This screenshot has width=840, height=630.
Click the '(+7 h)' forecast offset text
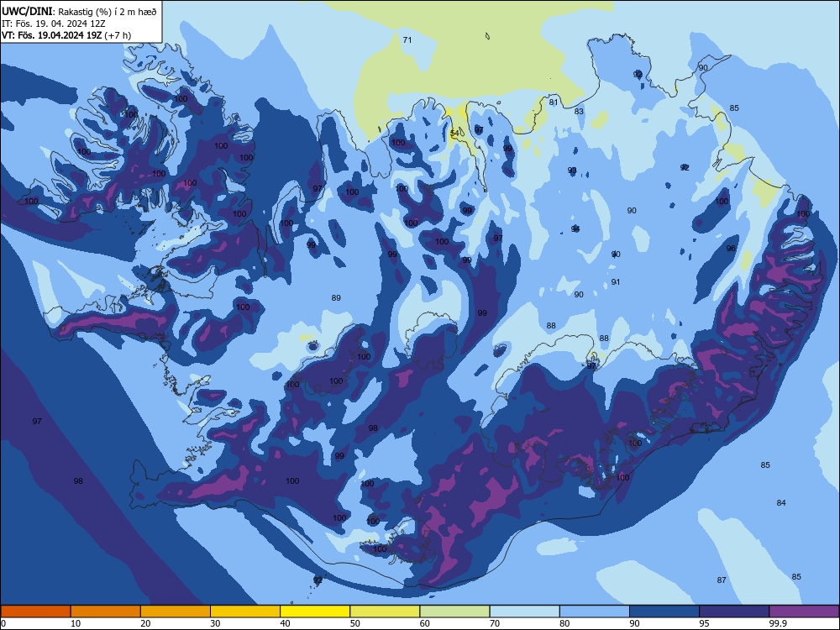pos(118,35)
